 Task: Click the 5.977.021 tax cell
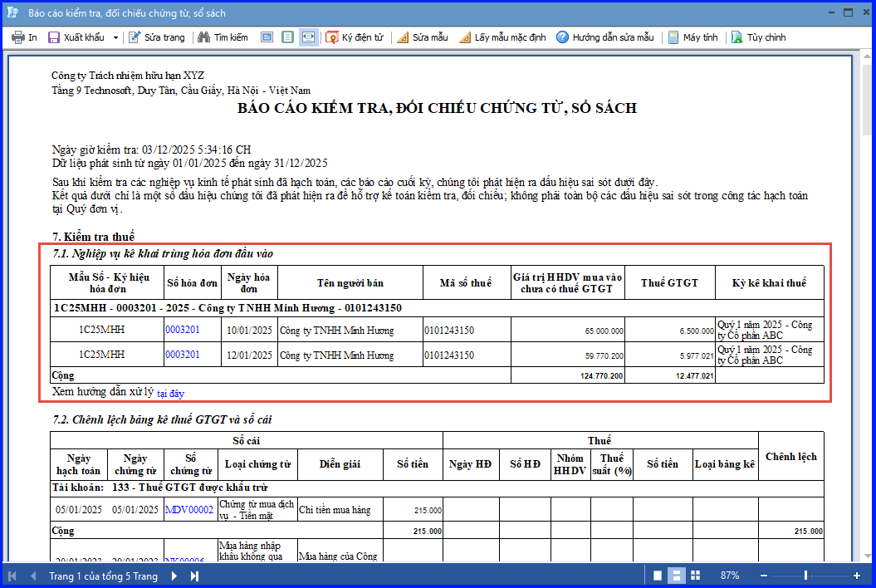(670, 355)
